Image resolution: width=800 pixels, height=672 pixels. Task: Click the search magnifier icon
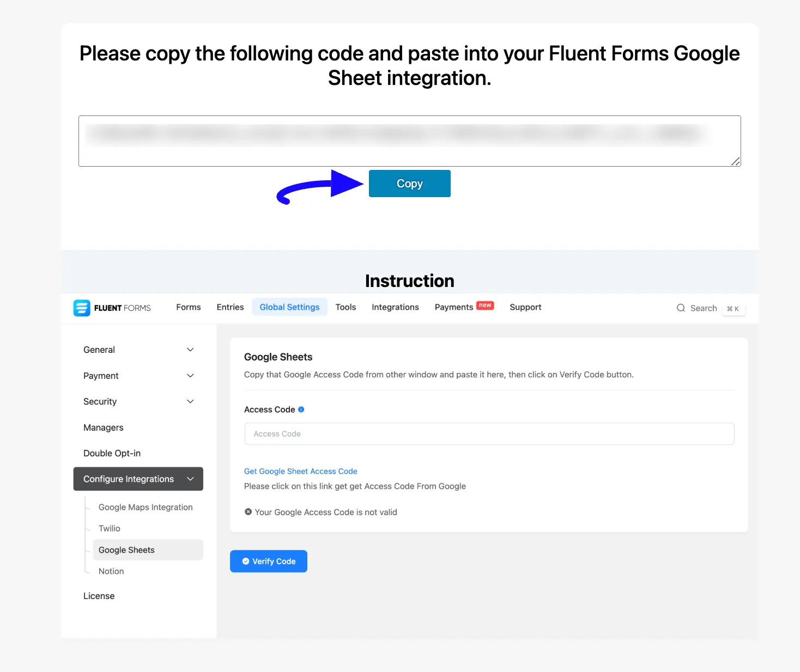(x=681, y=308)
